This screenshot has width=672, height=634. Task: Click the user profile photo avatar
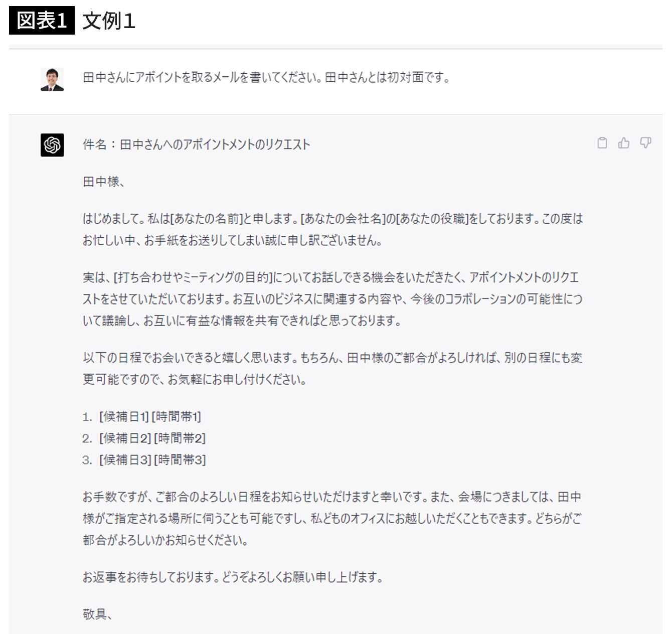(x=52, y=79)
